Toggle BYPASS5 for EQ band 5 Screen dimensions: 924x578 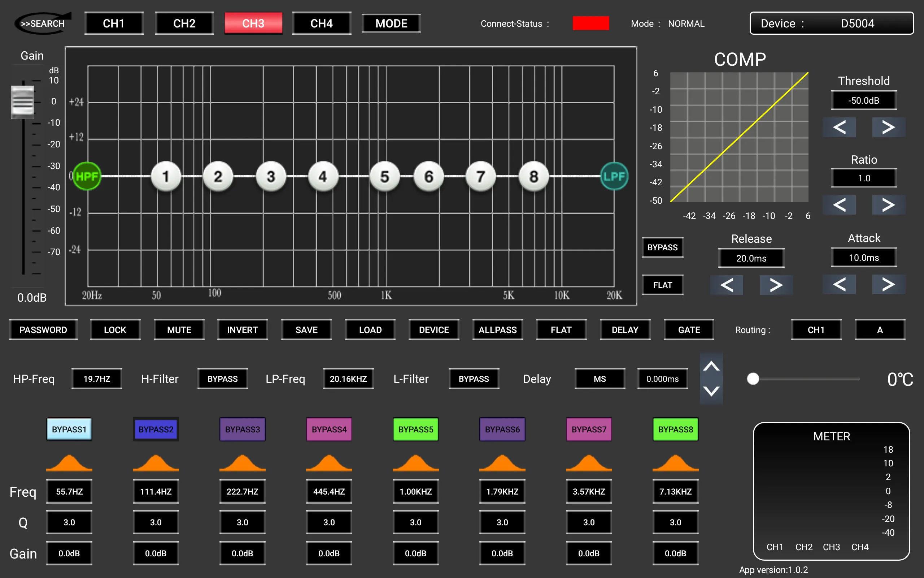[416, 429]
